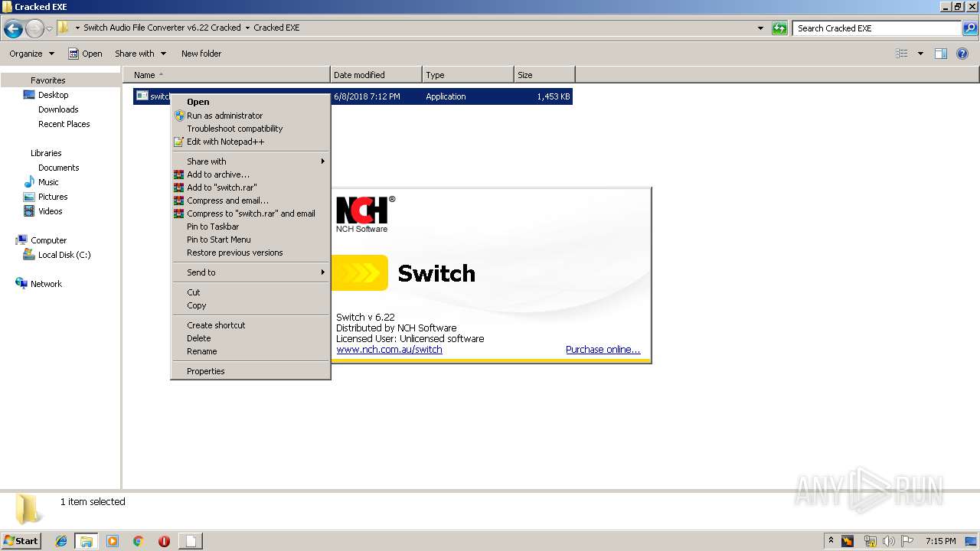Open Opera from the taskbar

tap(164, 541)
